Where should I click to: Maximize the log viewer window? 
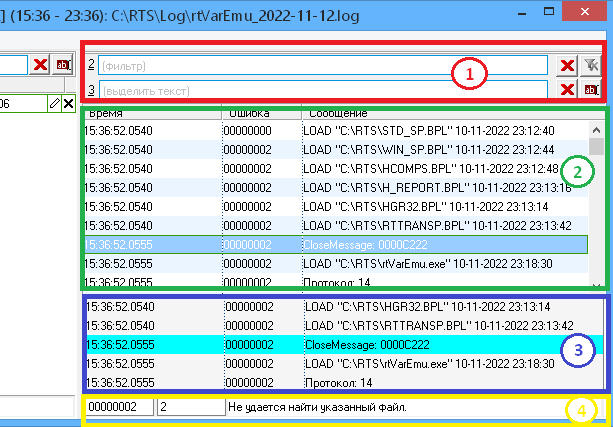[x=549, y=12]
